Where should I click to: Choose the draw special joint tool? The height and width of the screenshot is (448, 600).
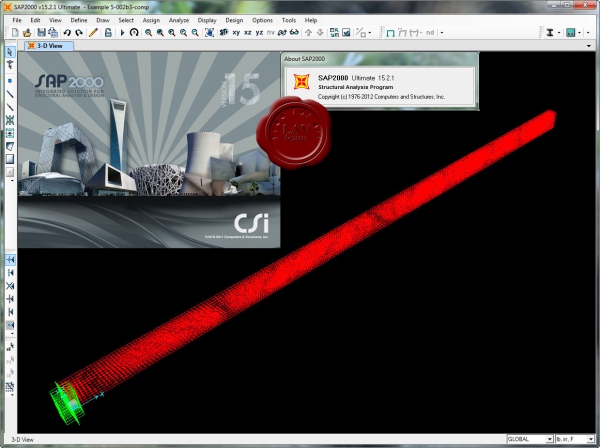(x=10, y=81)
